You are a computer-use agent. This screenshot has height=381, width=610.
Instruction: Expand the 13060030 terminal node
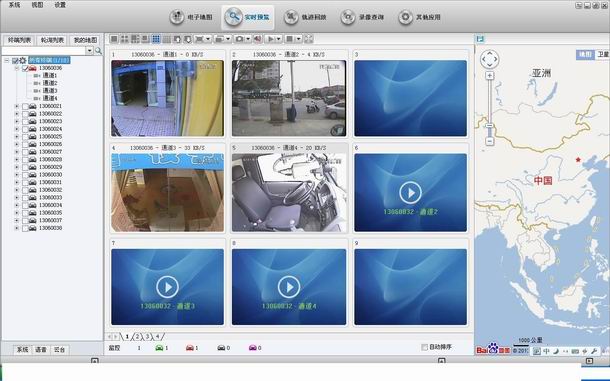[16, 175]
